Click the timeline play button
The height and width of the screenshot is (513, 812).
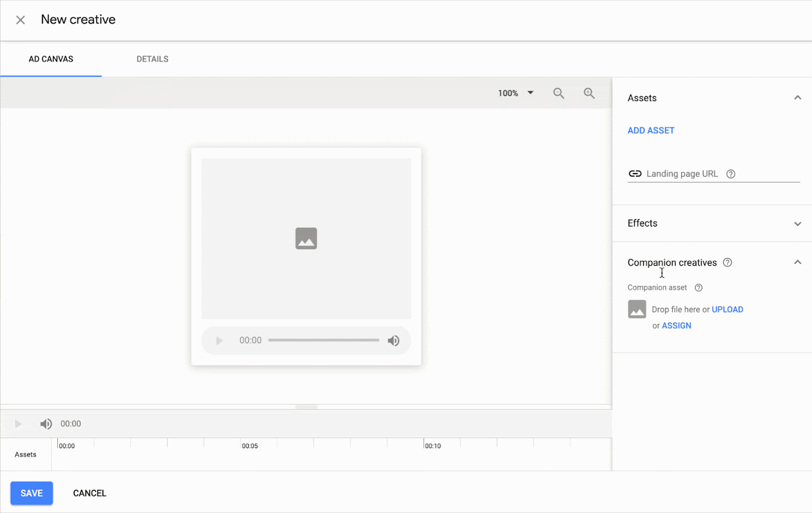[x=18, y=424]
